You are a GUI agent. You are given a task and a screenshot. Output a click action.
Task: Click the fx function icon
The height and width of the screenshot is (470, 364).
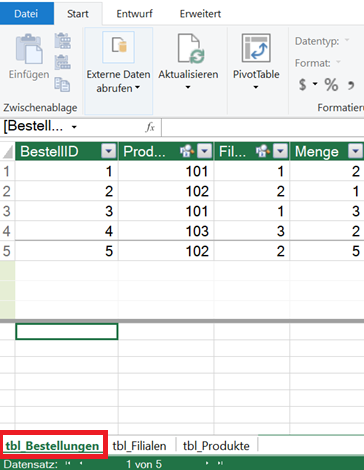(150, 127)
